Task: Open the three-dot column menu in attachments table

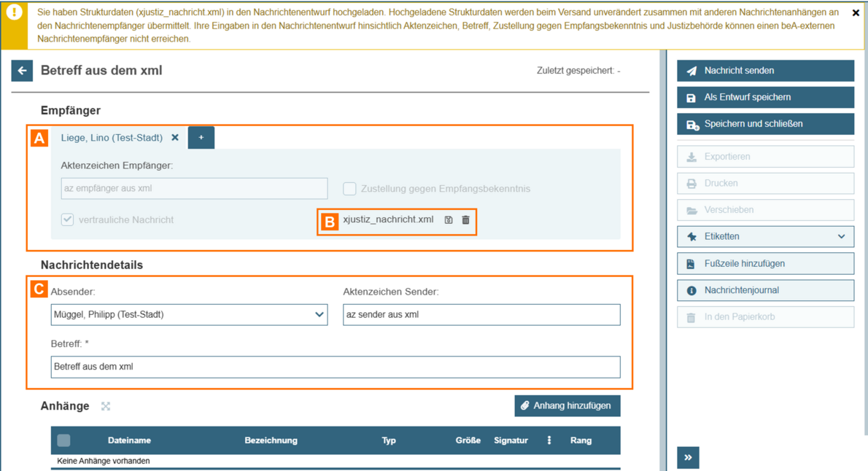Action: (x=549, y=440)
